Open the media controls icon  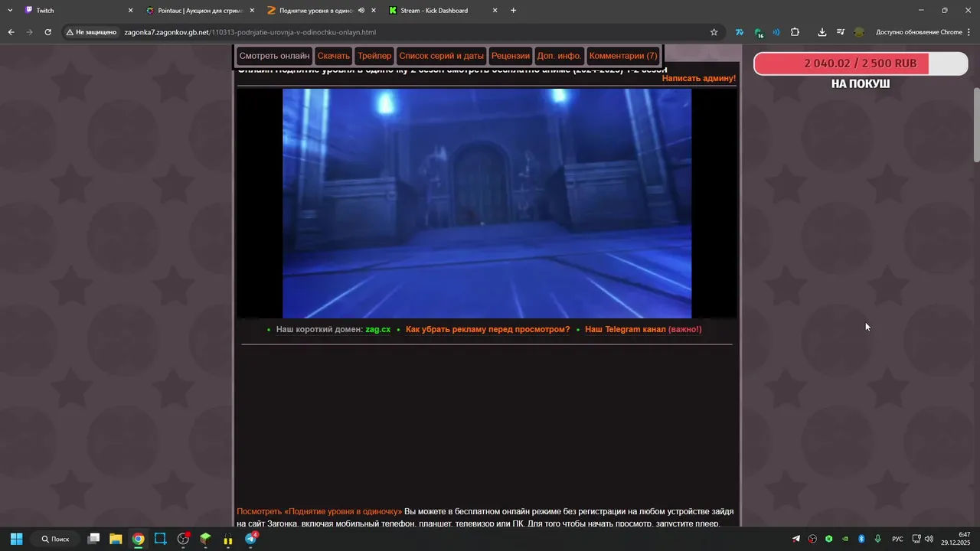coord(840,32)
